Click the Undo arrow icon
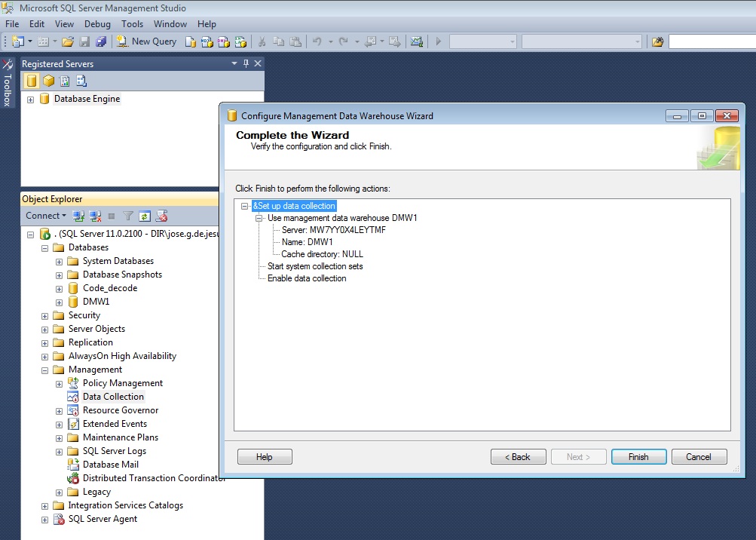 [317, 41]
